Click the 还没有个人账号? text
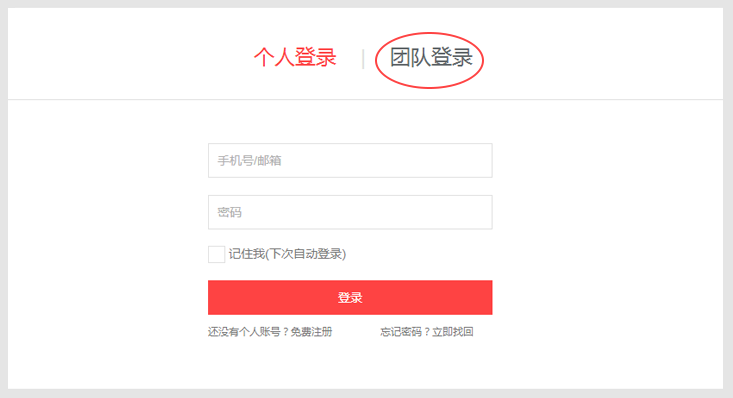 point(249,332)
